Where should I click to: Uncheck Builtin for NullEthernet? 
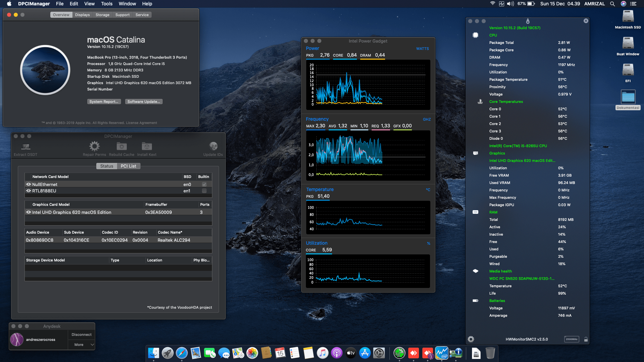204,184
